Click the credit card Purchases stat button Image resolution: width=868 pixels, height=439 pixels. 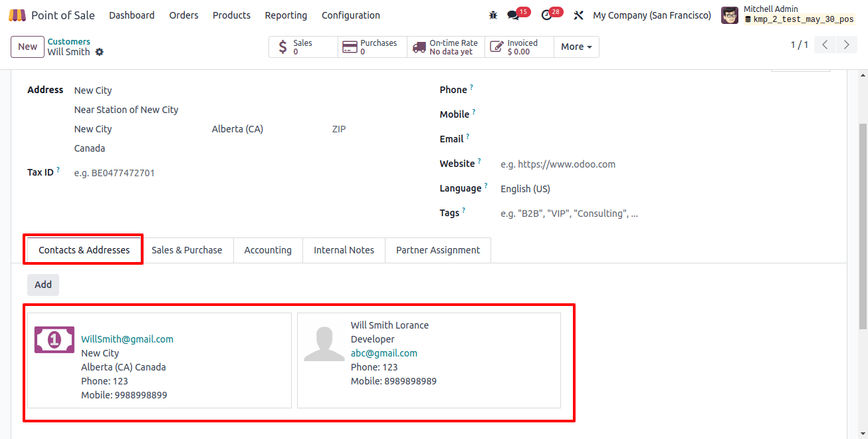coord(372,47)
